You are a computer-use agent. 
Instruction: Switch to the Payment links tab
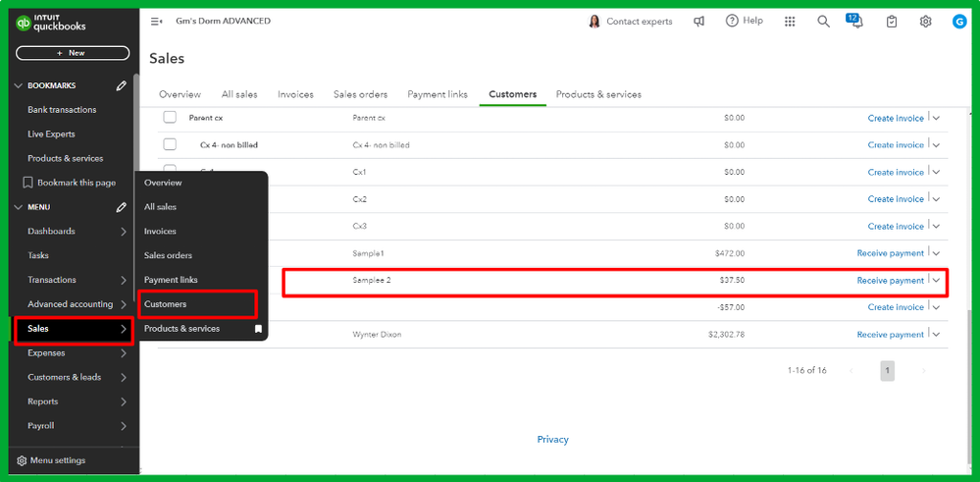point(438,94)
